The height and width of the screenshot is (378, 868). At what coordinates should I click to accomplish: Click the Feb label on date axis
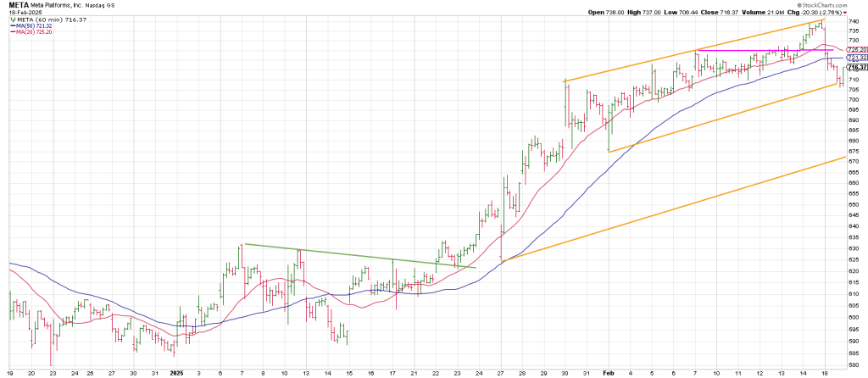[x=609, y=372]
